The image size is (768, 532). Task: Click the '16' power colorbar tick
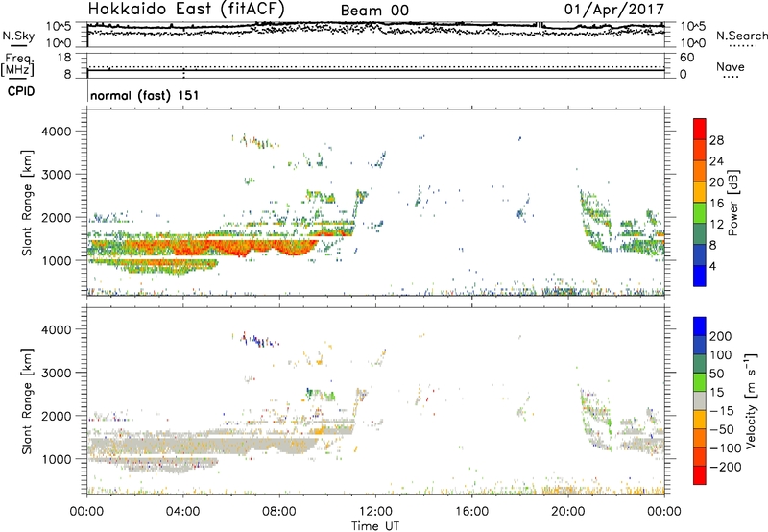[x=716, y=204]
